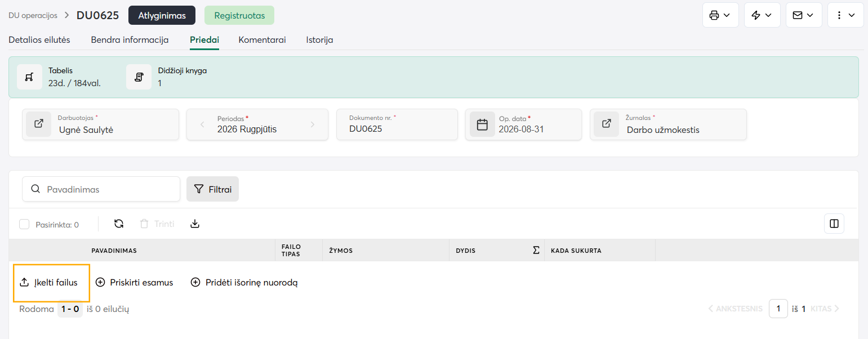Viewport: 868px width, 339px height.
Task: Open the column layout settings icon
Action: click(x=834, y=224)
